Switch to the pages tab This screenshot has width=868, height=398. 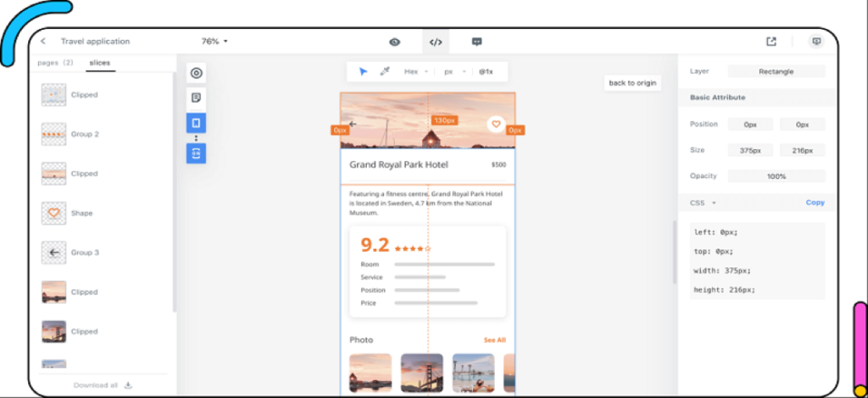click(56, 63)
